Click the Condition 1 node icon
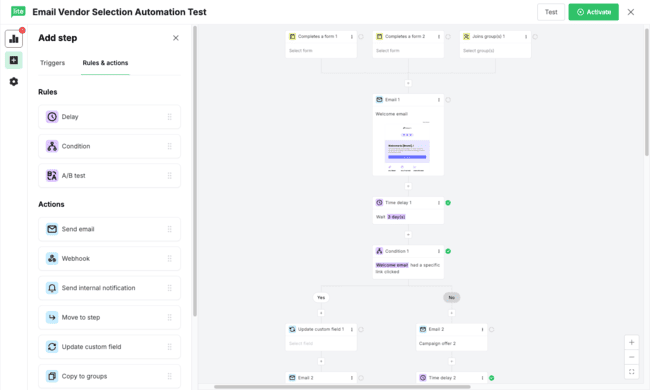Screen dimensions: 650x390 (x=379, y=251)
